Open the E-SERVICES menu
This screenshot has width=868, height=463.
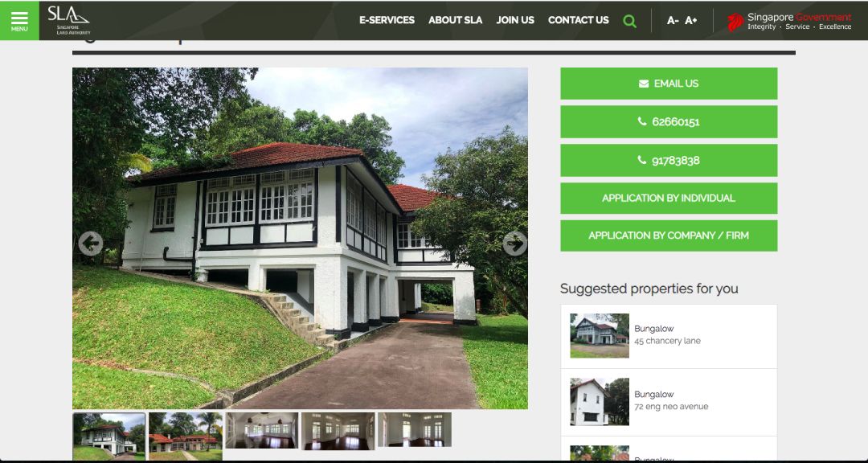387,20
